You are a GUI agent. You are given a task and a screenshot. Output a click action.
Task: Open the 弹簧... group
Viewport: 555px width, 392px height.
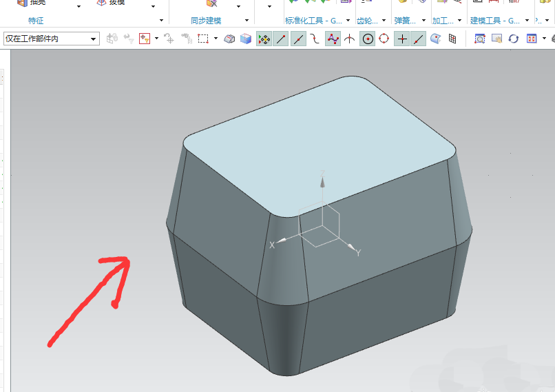[405, 21]
